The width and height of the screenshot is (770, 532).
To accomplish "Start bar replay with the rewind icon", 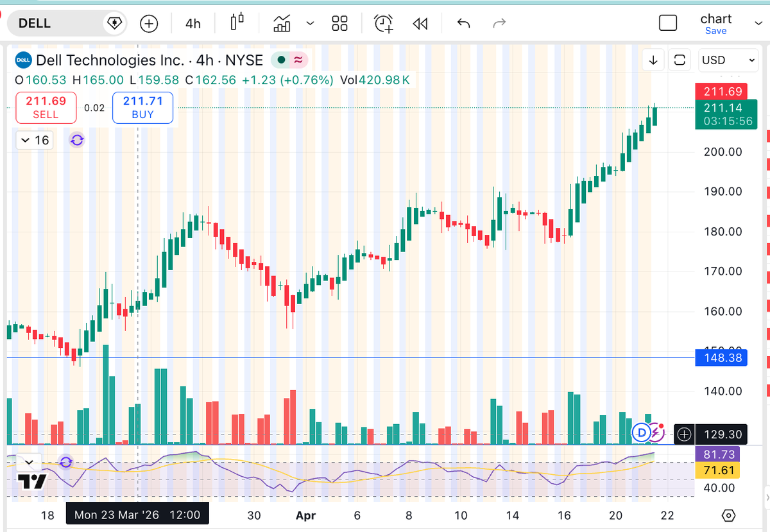I will click(x=420, y=24).
